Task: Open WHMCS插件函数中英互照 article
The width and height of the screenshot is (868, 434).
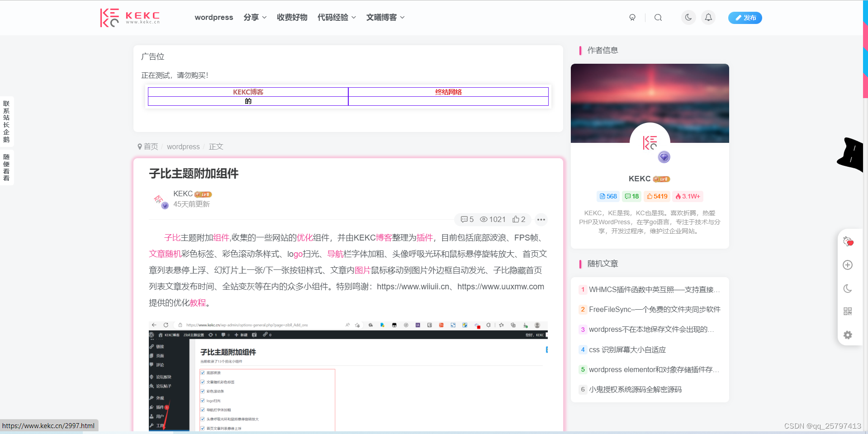Action: point(654,289)
